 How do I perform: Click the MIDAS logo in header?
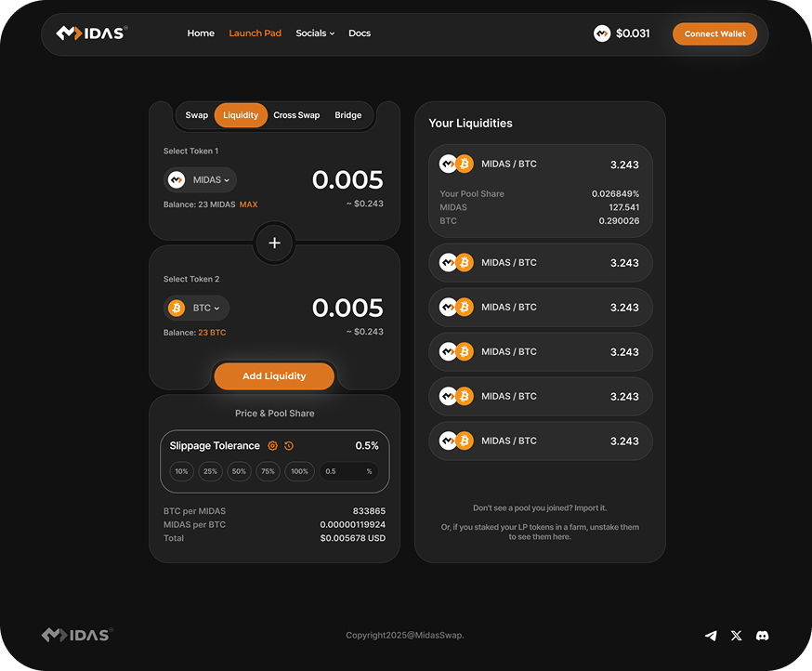pos(91,33)
